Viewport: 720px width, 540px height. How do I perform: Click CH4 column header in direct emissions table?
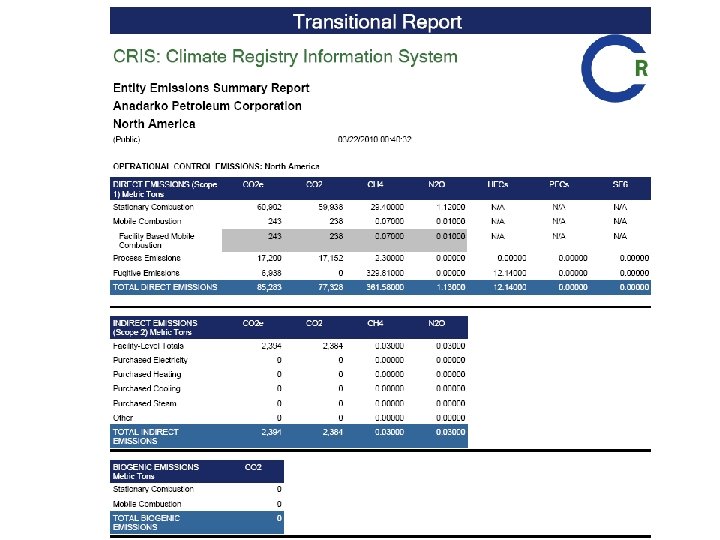(375, 184)
